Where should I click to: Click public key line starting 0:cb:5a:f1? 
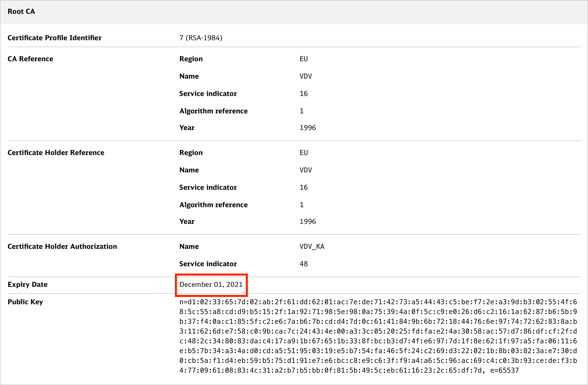click(x=378, y=361)
